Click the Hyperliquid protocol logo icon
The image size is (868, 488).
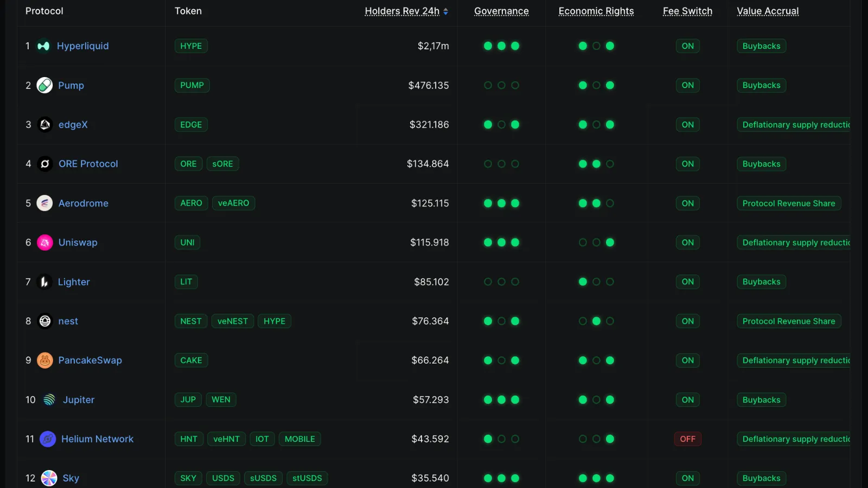[43, 46]
